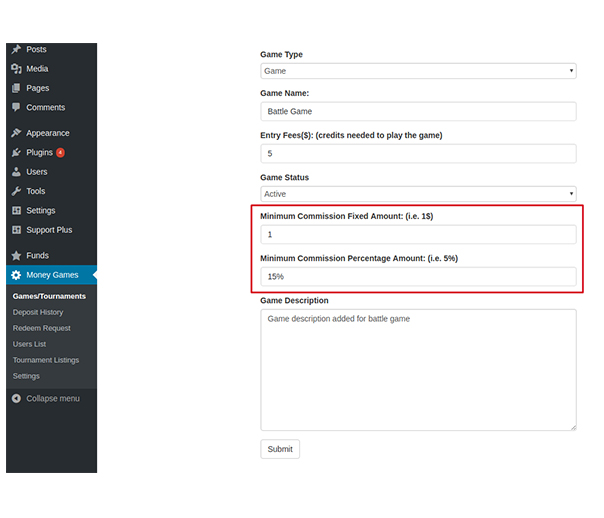Screen dimensions: 604x518
Task: Click the Users person icon
Action: pyautogui.click(x=16, y=172)
